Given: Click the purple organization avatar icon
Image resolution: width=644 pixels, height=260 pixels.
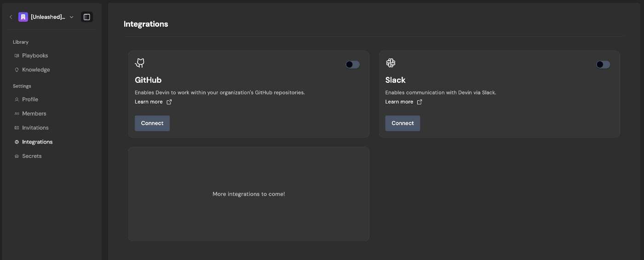Looking at the screenshot, I should (23, 17).
